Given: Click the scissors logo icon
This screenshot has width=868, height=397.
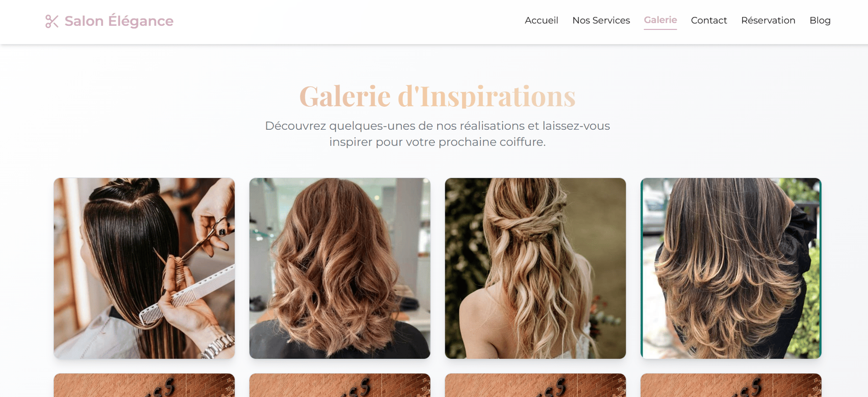Looking at the screenshot, I should point(52,21).
